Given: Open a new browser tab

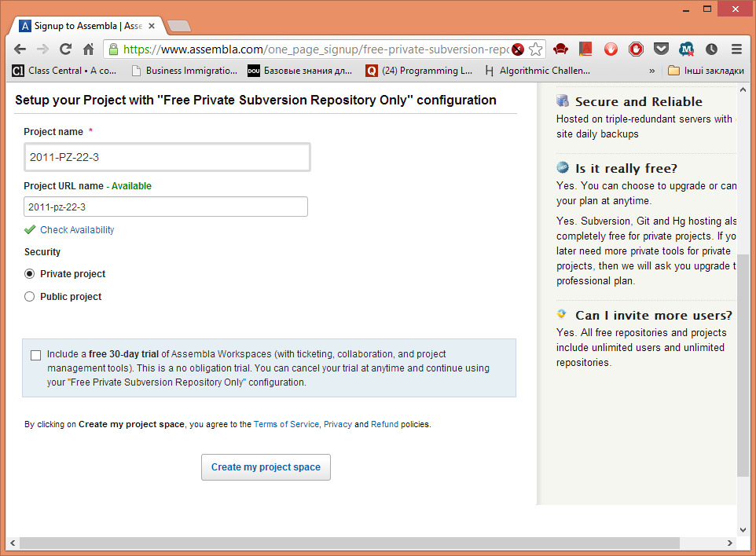Looking at the screenshot, I should pos(179,26).
